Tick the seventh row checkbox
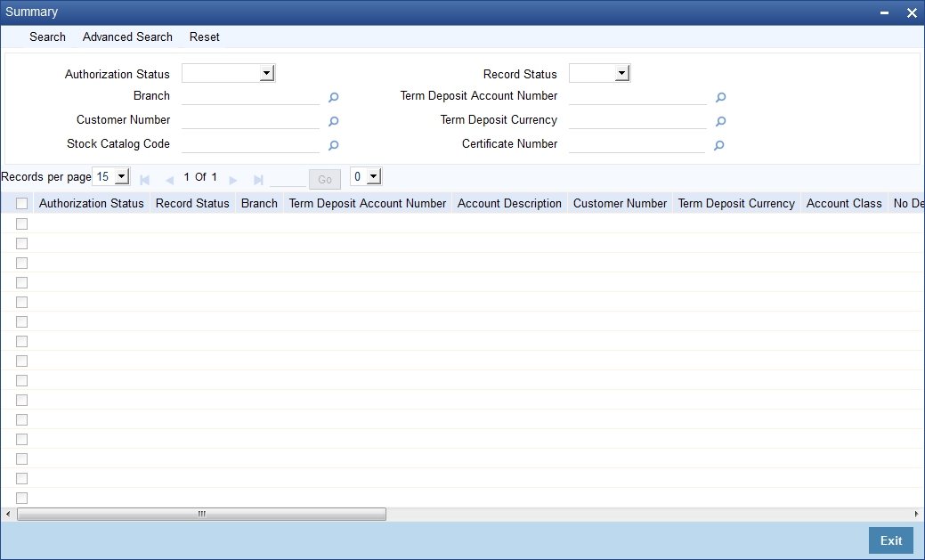Screen dimensions: 925x560 [x=22, y=341]
